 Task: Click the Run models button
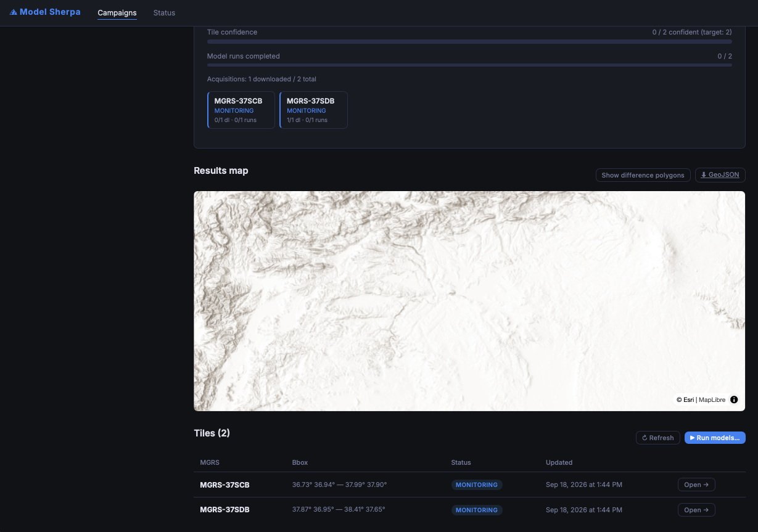[715, 438]
